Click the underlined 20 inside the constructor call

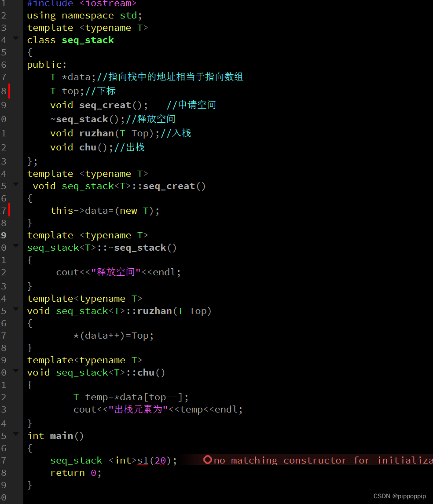pyautogui.click(x=160, y=460)
